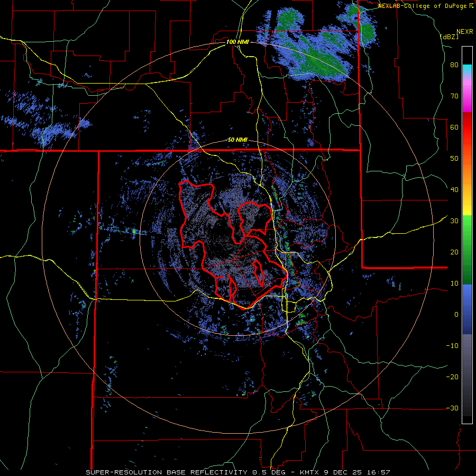Select the 50 NMI range ring label
The image size is (476, 476).
coord(237,140)
